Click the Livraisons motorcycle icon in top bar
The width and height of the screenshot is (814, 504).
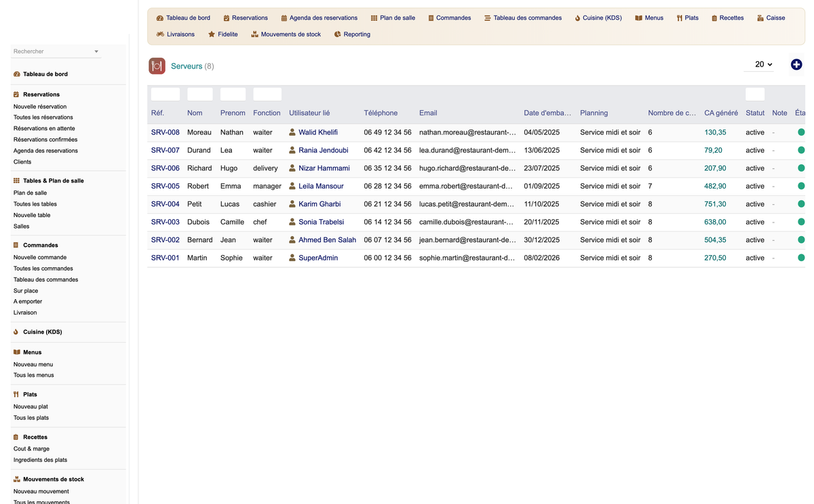160,34
